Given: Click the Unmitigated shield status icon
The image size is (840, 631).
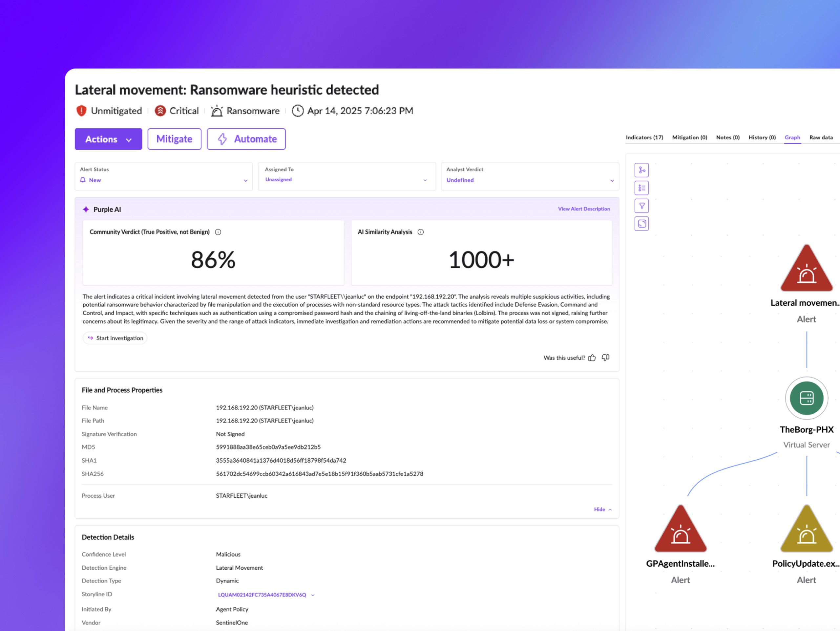Looking at the screenshot, I should point(81,111).
